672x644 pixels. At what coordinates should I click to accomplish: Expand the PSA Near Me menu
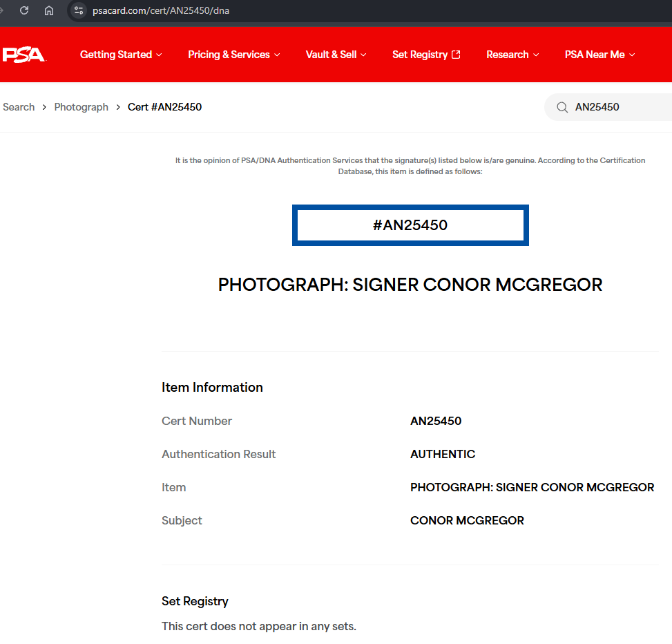599,55
